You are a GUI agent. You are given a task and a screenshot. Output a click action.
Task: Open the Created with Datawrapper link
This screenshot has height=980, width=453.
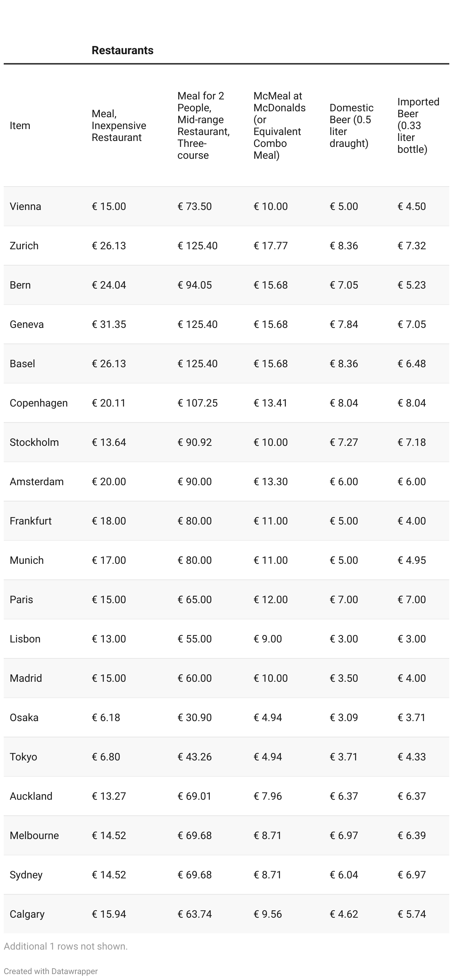50,971
